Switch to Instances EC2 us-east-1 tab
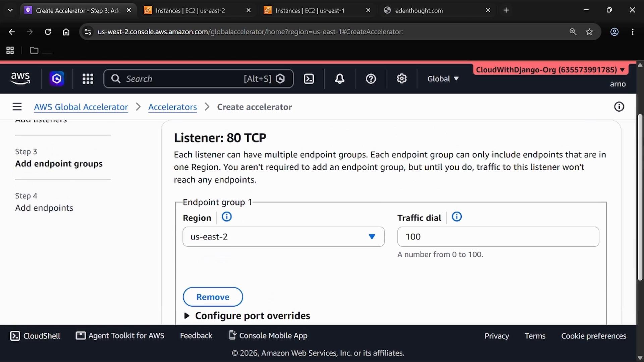The image size is (644, 362). (318, 10)
